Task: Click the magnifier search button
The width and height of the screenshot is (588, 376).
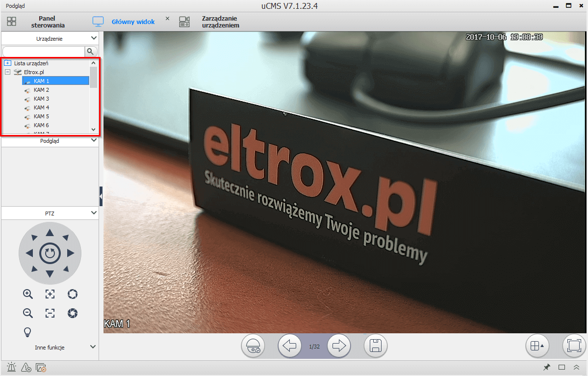Action: pos(90,52)
